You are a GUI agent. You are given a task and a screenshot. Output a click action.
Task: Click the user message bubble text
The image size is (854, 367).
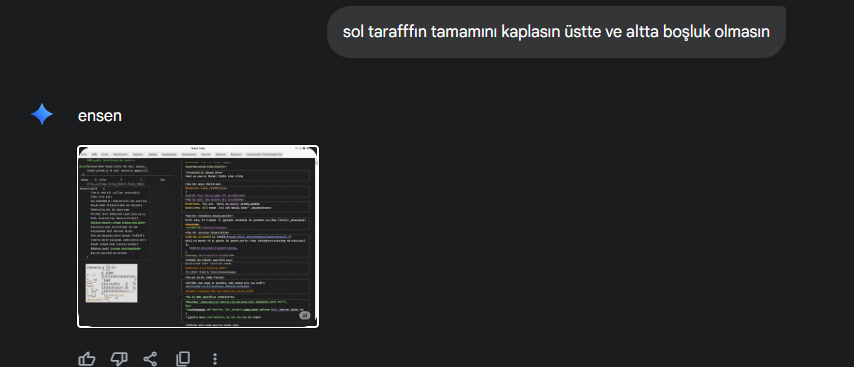pyautogui.click(x=556, y=32)
